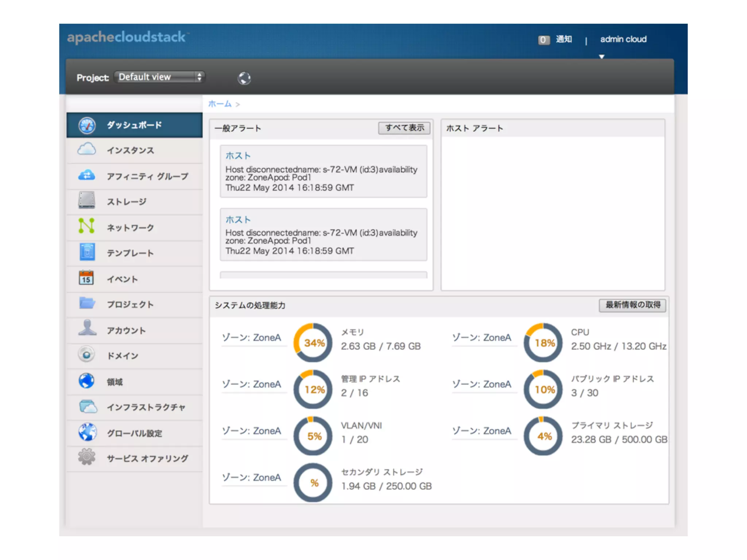Click the Dashboard gauge icon in sidebar

pos(87,125)
